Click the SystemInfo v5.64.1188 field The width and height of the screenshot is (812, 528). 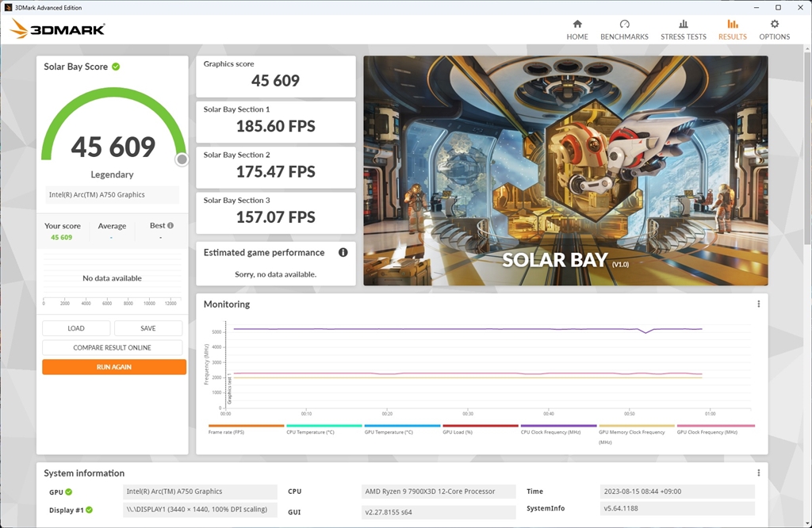(677, 508)
